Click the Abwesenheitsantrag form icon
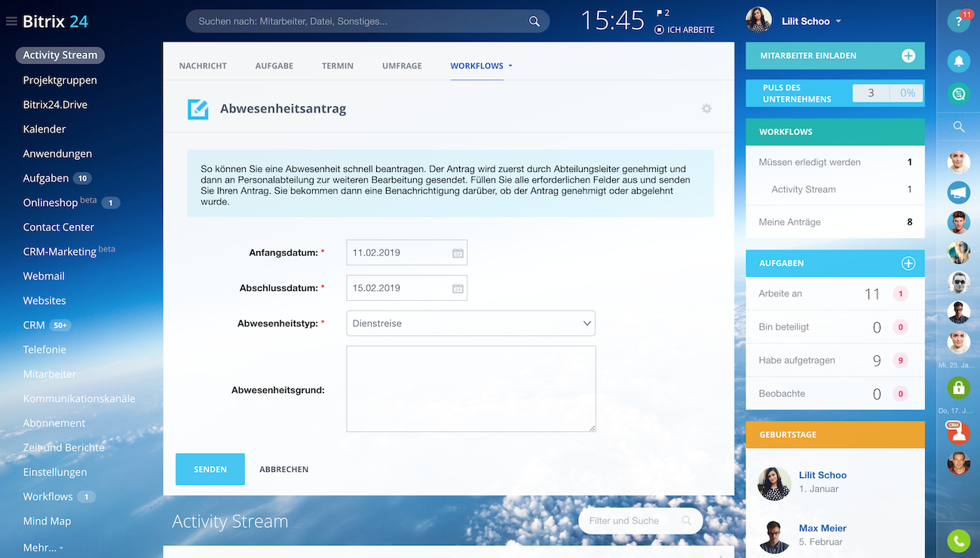980x558 pixels. click(x=198, y=109)
